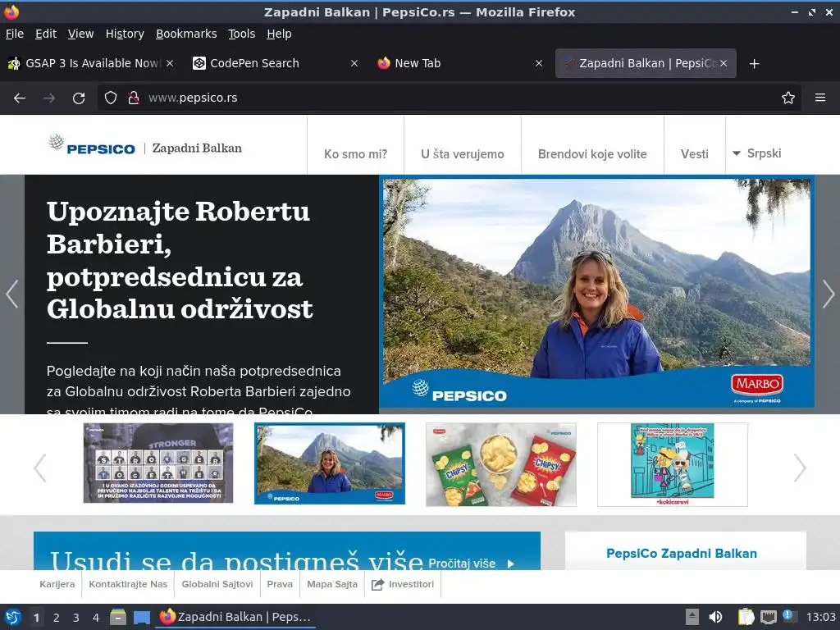
Task: Open U šta verujemo navigation item
Action: point(463,154)
